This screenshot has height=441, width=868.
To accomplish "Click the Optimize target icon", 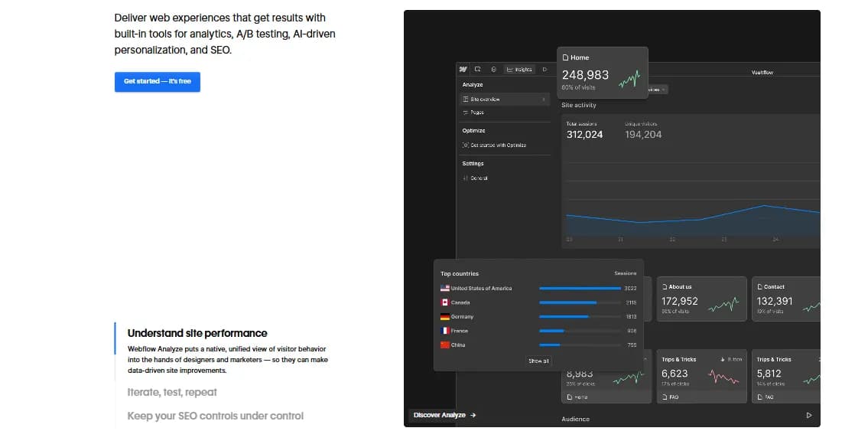I will 466,145.
